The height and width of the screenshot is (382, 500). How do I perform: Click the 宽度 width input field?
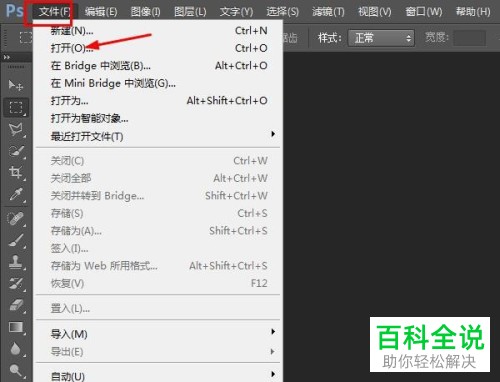[x=469, y=38]
